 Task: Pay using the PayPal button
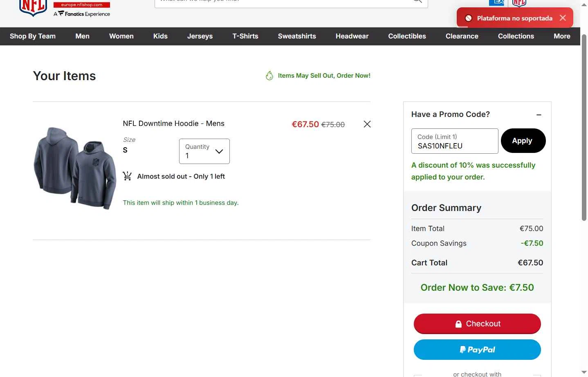[477, 350]
